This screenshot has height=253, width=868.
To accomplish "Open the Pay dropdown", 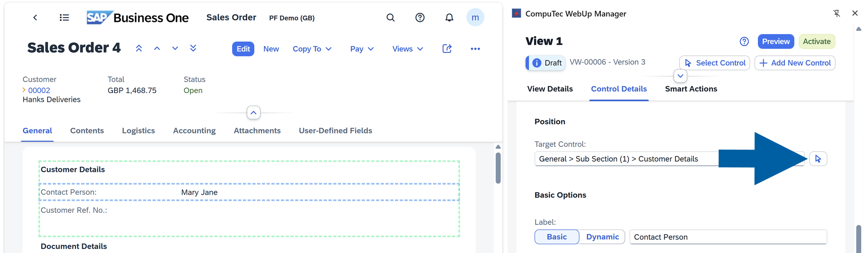I will click(x=362, y=49).
